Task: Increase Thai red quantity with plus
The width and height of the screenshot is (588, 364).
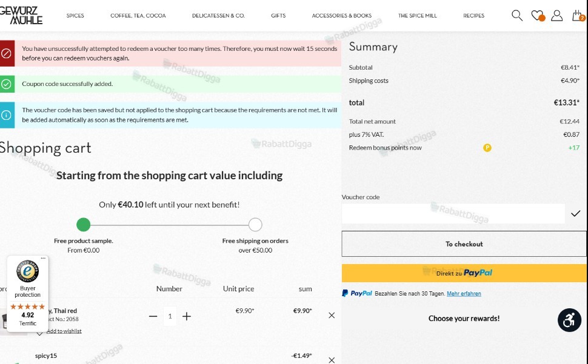Action: [186, 316]
